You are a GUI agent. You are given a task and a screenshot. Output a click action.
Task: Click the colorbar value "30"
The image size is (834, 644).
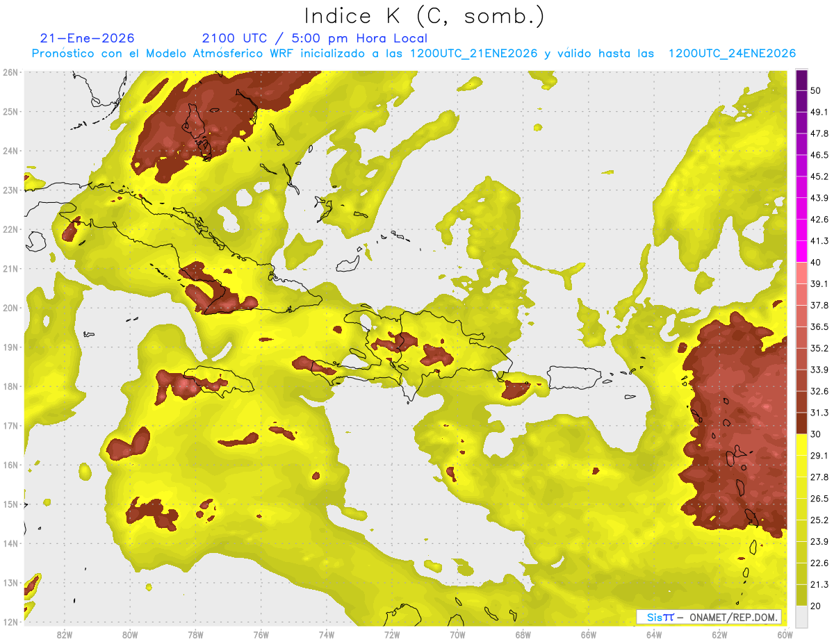click(815, 434)
